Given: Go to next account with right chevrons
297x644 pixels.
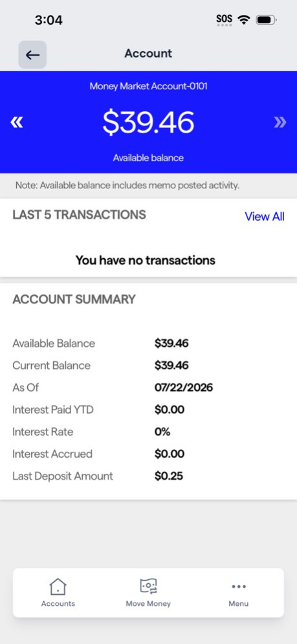Looking at the screenshot, I should point(280,122).
